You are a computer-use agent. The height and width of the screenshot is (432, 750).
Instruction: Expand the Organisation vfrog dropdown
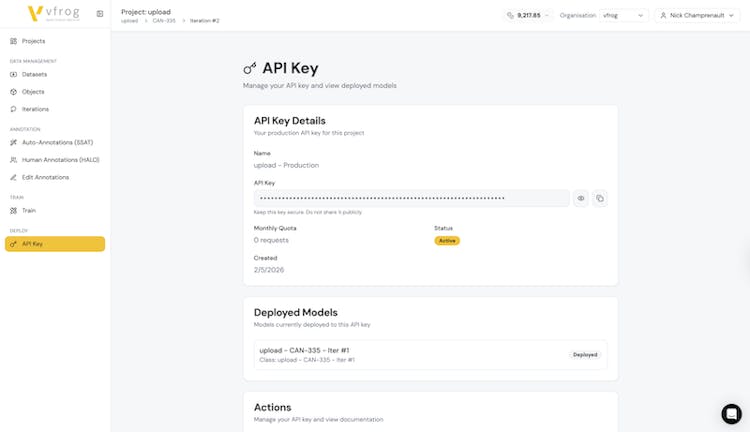624,15
